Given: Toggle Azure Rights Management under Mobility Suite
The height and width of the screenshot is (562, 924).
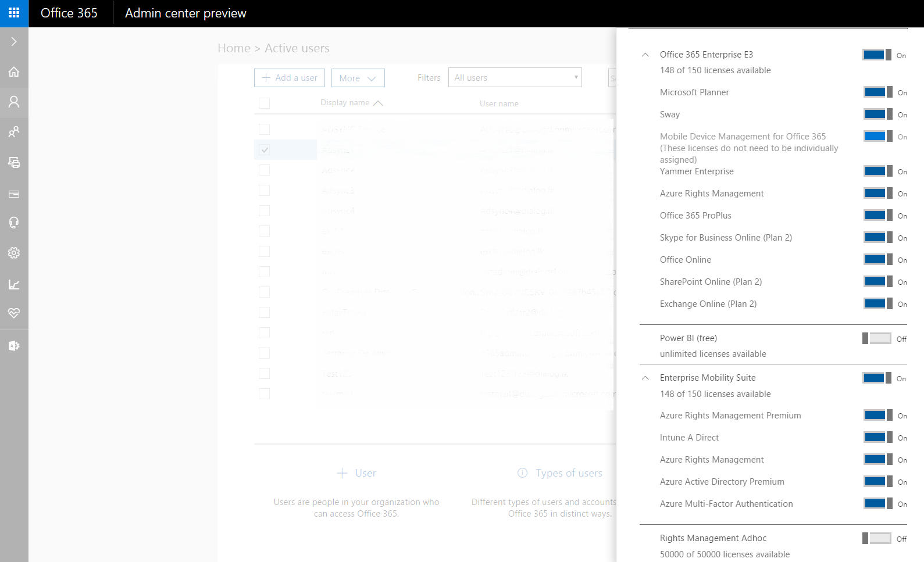Looking at the screenshot, I should point(878,459).
